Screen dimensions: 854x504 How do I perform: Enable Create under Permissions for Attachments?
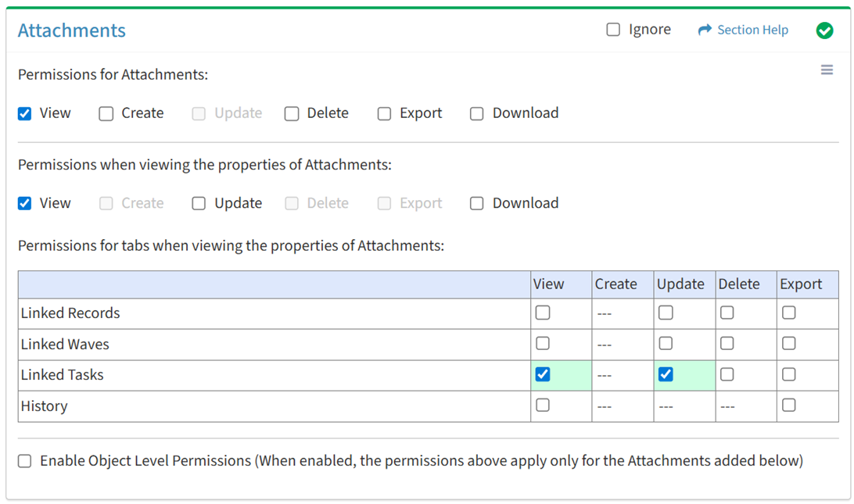point(106,113)
